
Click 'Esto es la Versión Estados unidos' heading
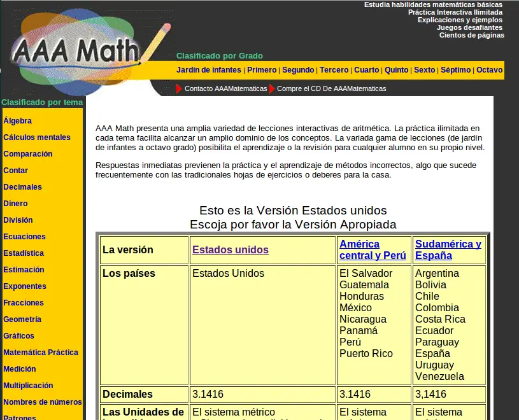293,211
